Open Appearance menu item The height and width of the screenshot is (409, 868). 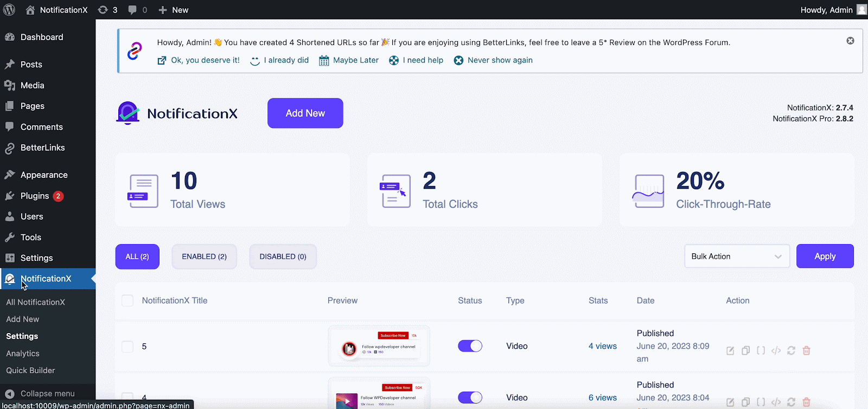point(48,175)
